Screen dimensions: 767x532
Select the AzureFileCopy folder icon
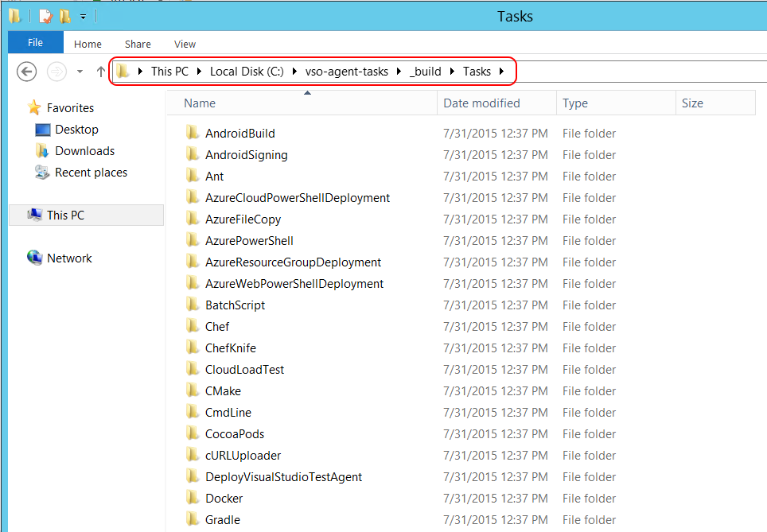pyautogui.click(x=193, y=219)
